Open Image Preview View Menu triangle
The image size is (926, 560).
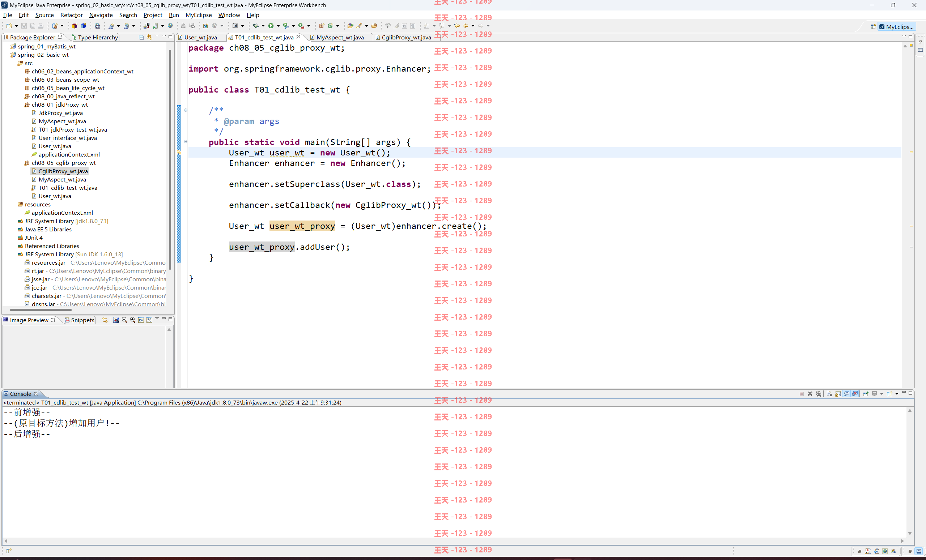tap(157, 319)
